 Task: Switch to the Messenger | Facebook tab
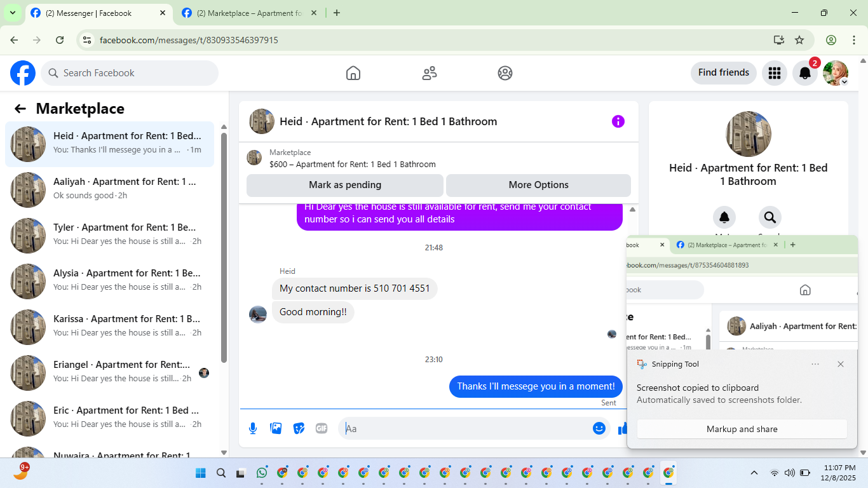(98, 13)
